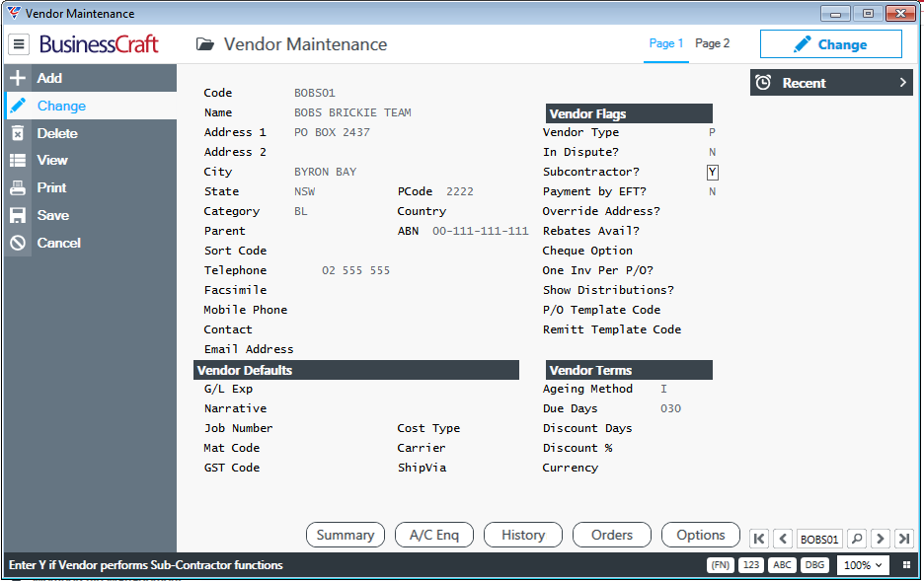
Task: Click the BOBS01 record box in navigation bar
Action: 819,539
